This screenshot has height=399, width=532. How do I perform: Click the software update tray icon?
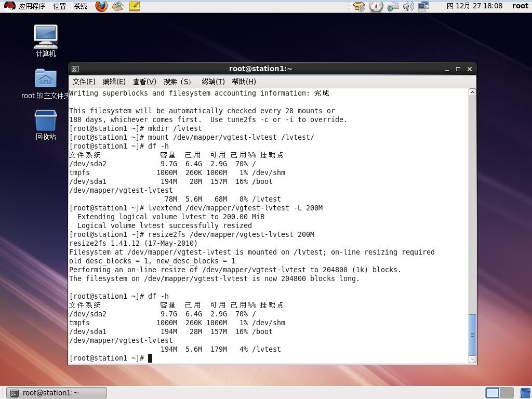click(359, 6)
